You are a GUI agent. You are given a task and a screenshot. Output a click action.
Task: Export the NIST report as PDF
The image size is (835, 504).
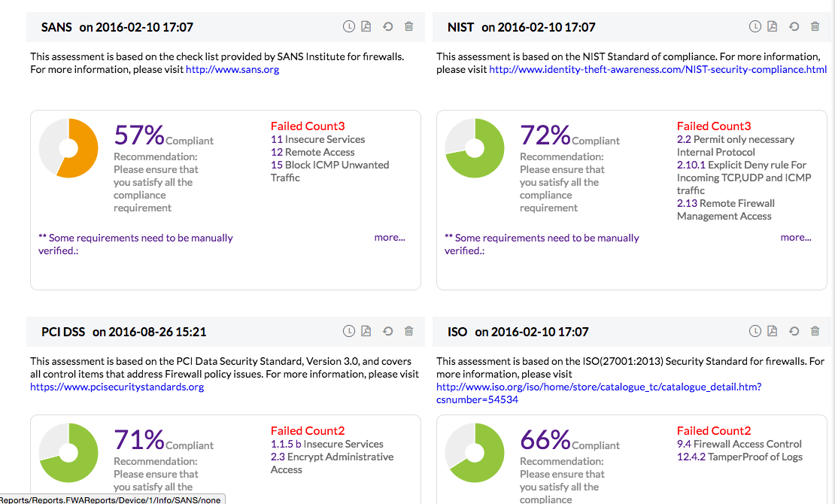[772, 26]
